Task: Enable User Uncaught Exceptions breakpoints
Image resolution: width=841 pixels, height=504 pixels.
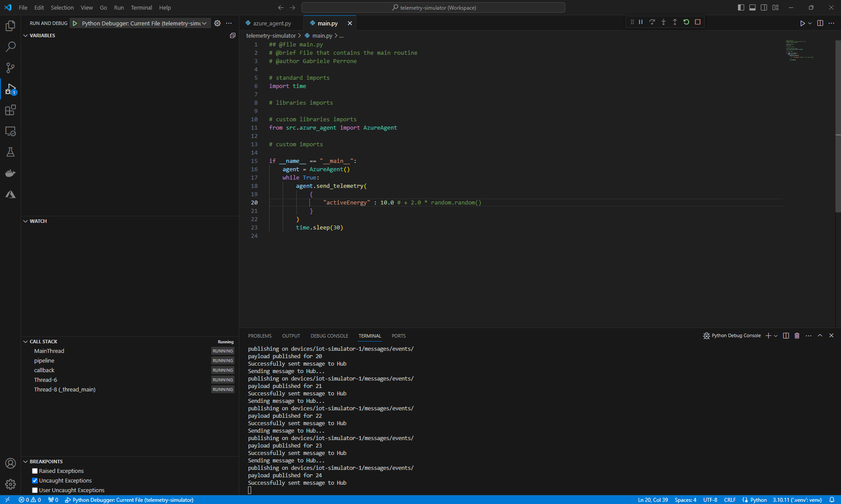Action: (35, 490)
